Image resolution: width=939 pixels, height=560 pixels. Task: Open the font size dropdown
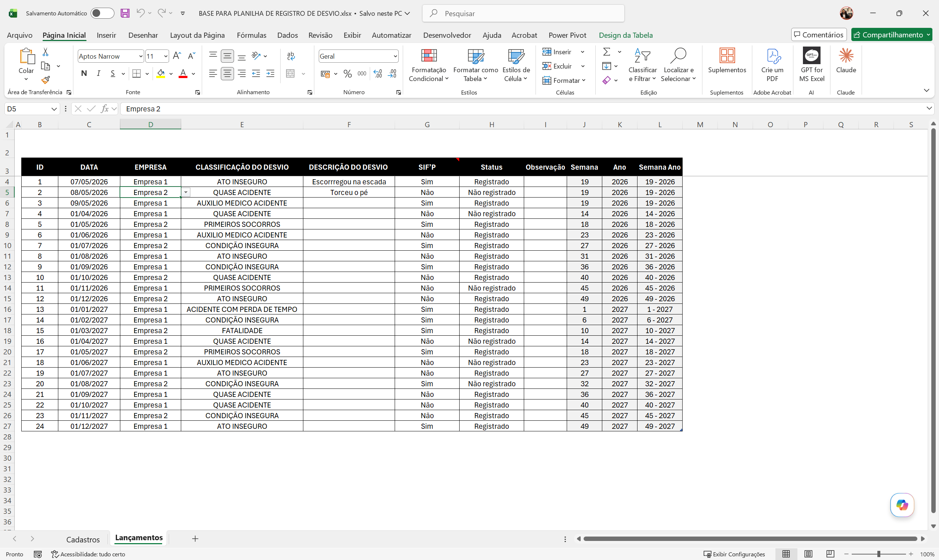click(165, 56)
